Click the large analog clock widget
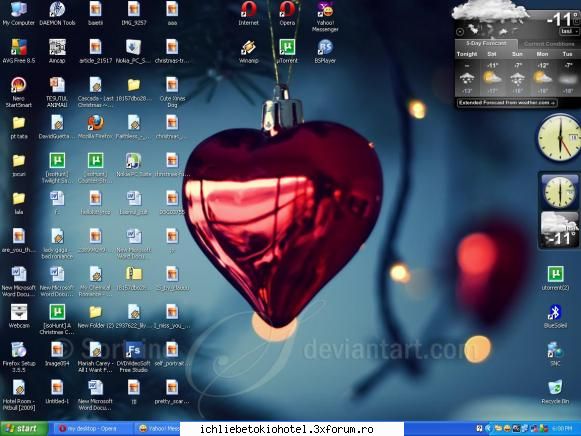 click(x=559, y=137)
